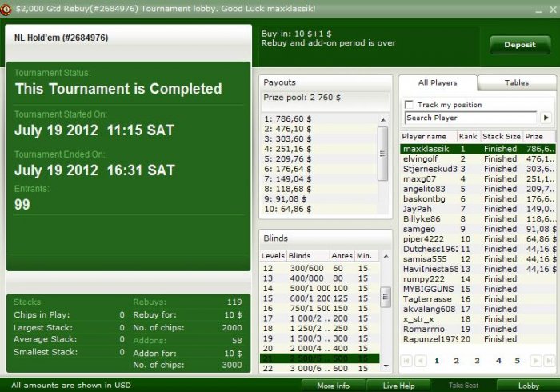Image resolution: width=560 pixels, height=392 pixels.
Task: Go to first page of player list
Action: [x=406, y=361]
